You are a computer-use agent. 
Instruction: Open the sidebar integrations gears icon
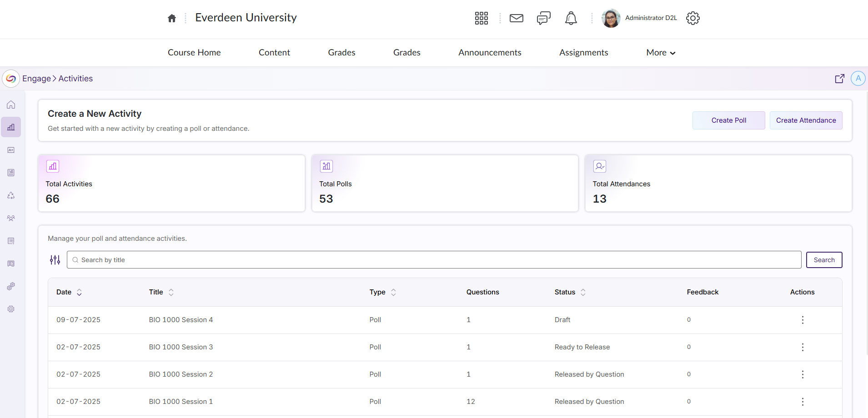(11, 286)
